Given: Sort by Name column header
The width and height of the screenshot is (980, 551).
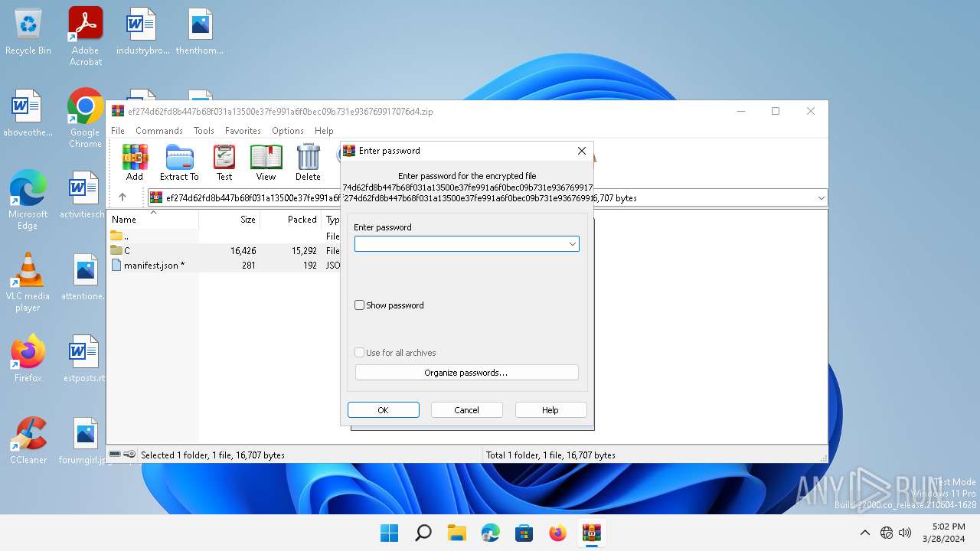Looking at the screenshot, I should 153,220.
